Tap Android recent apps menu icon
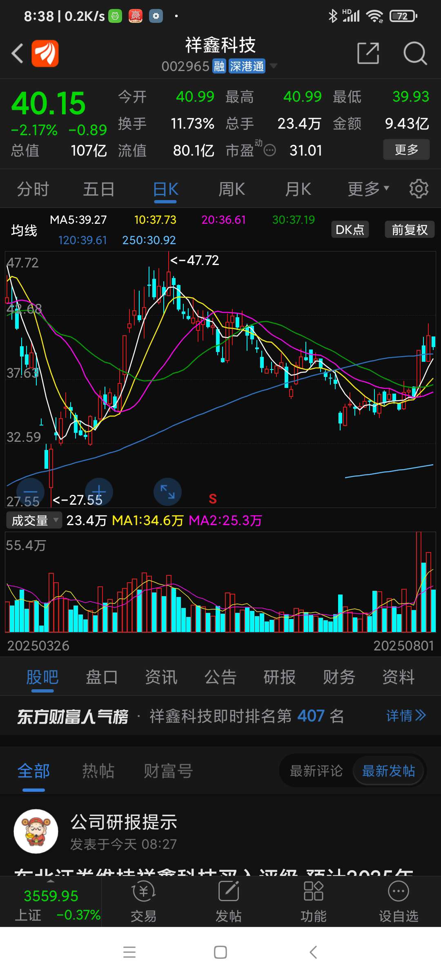This screenshot has width=441, height=980. (x=129, y=952)
